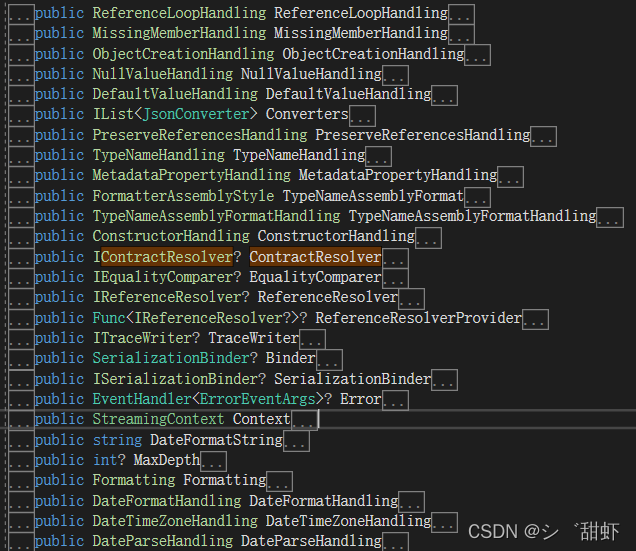This screenshot has width=636, height=551.
Task: Click the IEqualityComparer? type name
Action: coord(167,277)
